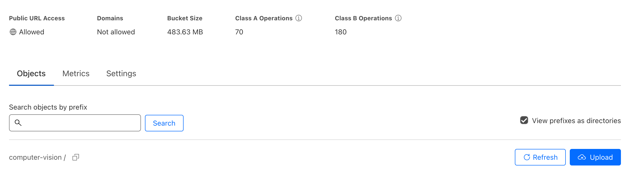Switch to the Objects tab
The image size is (644, 173).
(31, 73)
